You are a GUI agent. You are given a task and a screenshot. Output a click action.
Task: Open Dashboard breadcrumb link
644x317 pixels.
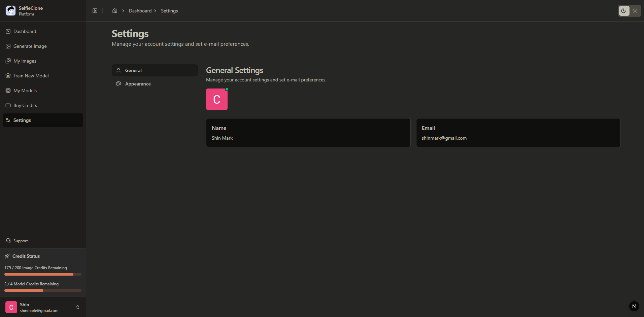140,11
